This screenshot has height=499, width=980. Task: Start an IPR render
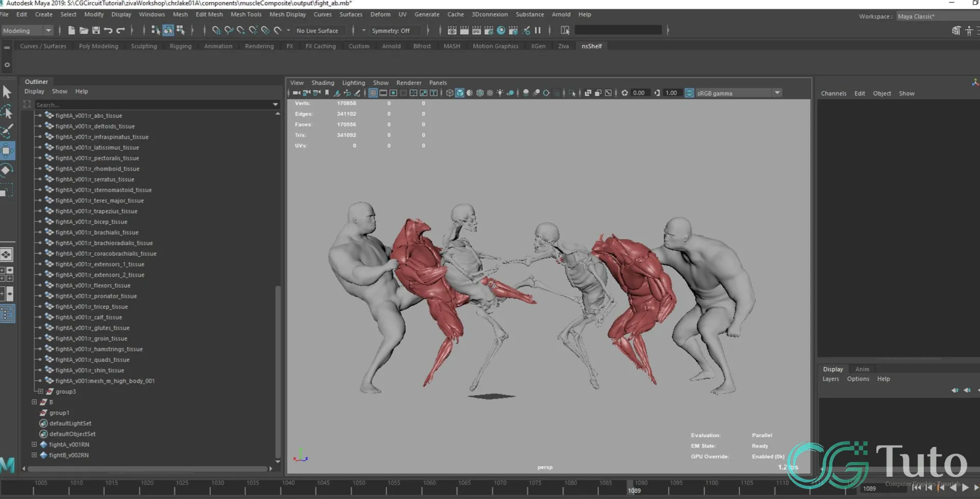476,31
